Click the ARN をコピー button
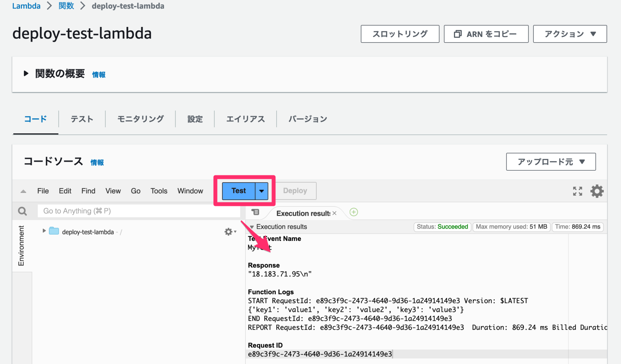Screen dimensions: 621x364 [486, 34]
